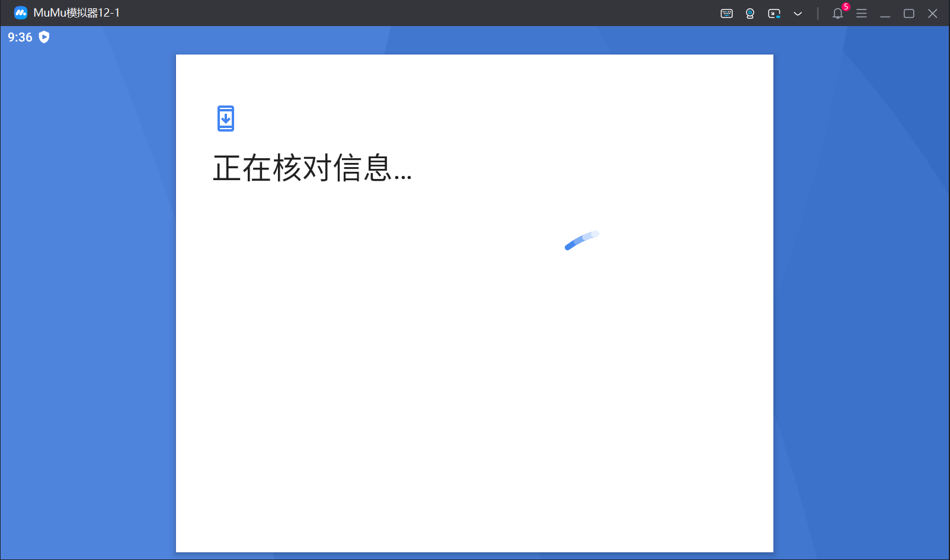Click the MuMu模拟器12-1 window title
This screenshot has width=950, height=560.
coord(76,12)
